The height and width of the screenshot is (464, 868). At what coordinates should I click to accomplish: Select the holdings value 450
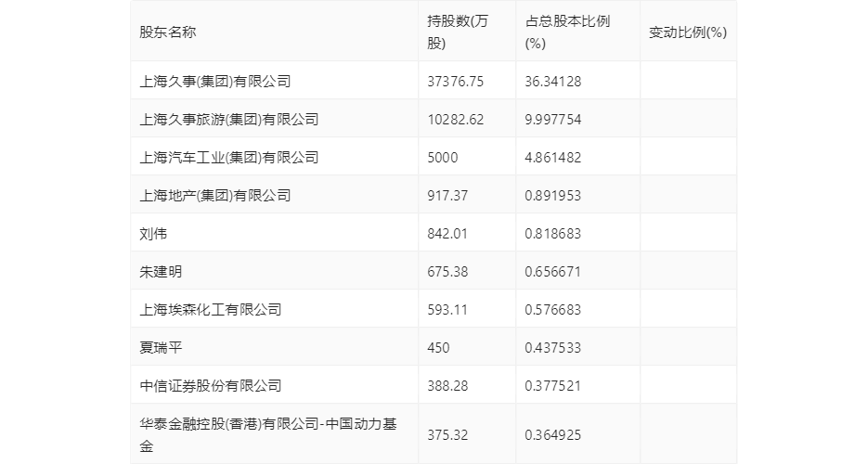click(438, 348)
